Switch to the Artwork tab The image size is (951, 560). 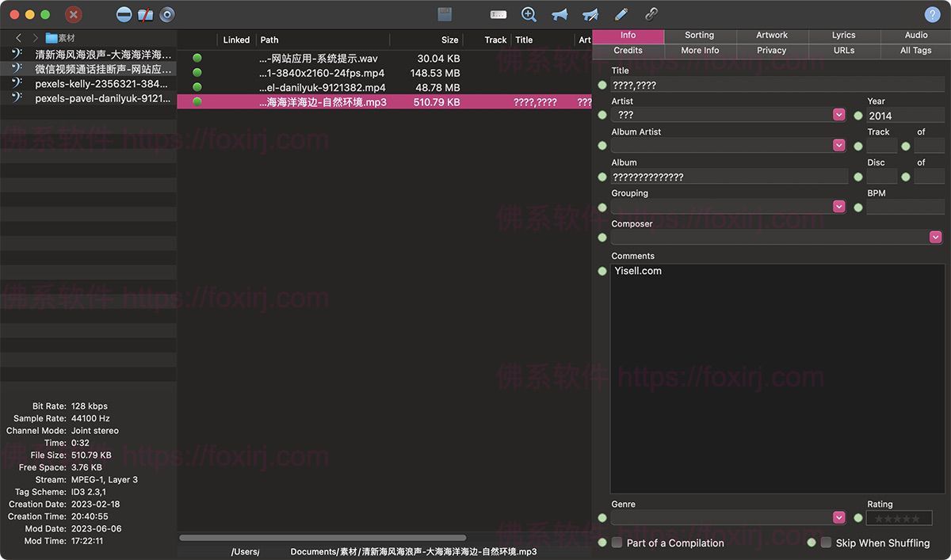coord(771,35)
